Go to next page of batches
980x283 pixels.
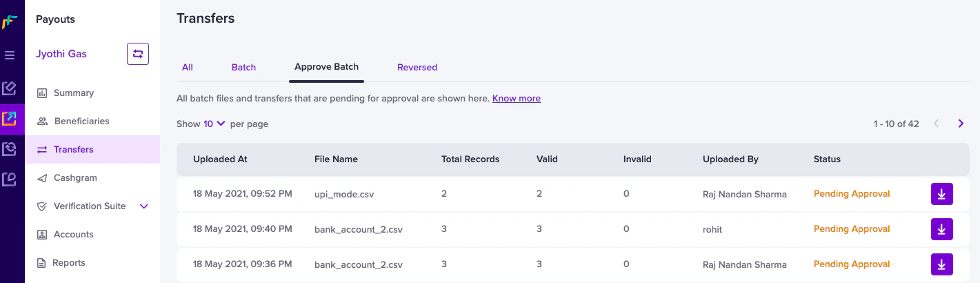[961, 124]
